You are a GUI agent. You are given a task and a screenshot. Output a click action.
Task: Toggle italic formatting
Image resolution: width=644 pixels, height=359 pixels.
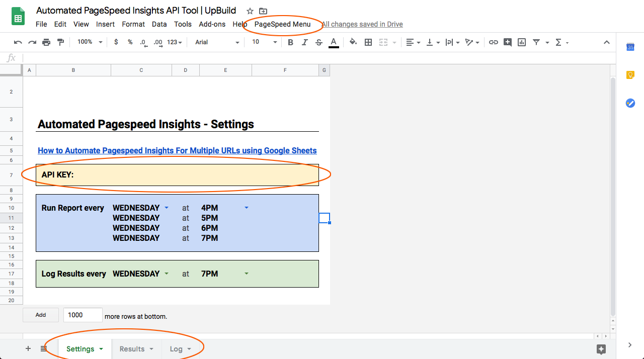[x=304, y=42]
